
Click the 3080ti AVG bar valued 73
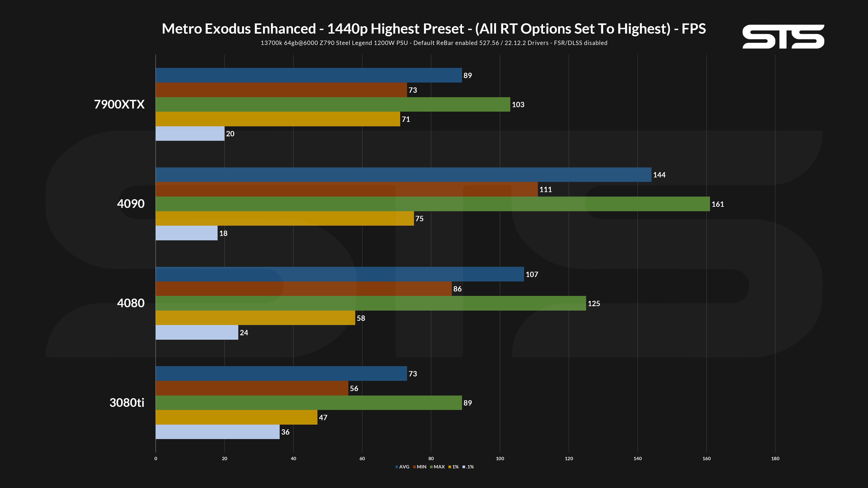tap(281, 373)
